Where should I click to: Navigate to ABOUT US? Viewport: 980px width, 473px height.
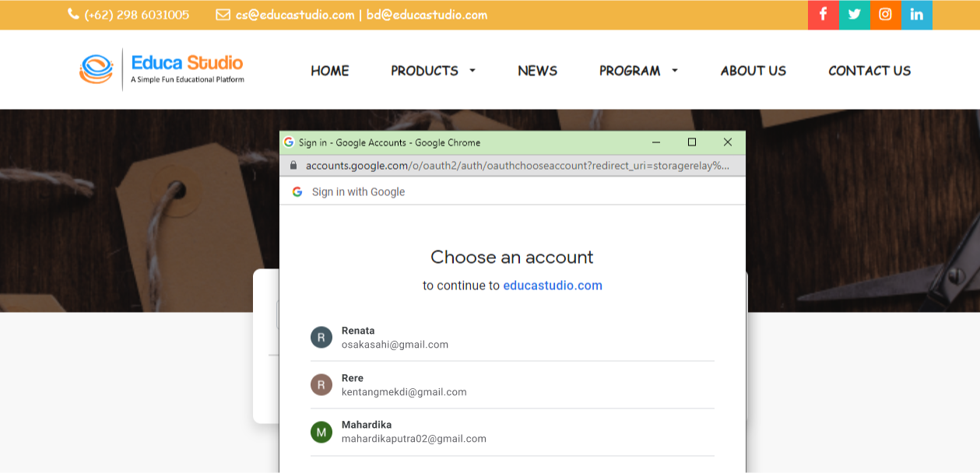(753, 71)
